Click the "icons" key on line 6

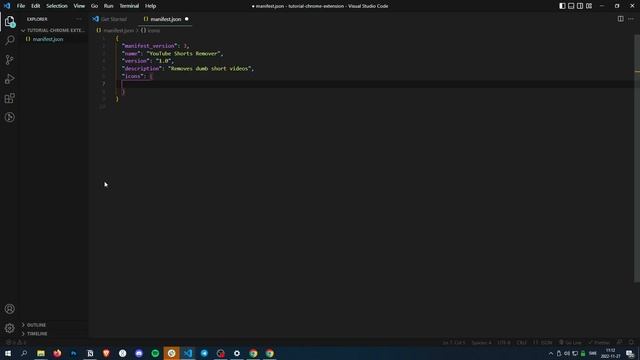coord(133,76)
